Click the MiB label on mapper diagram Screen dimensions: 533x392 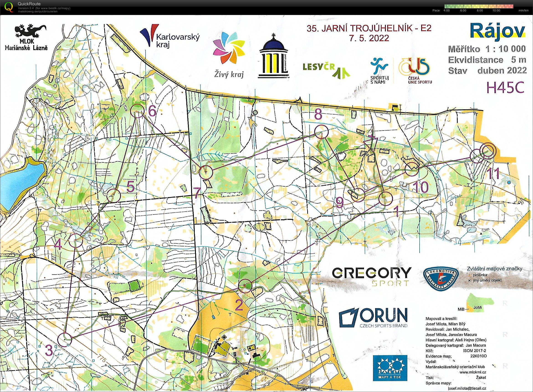pyautogui.click(x=461, y=309)
